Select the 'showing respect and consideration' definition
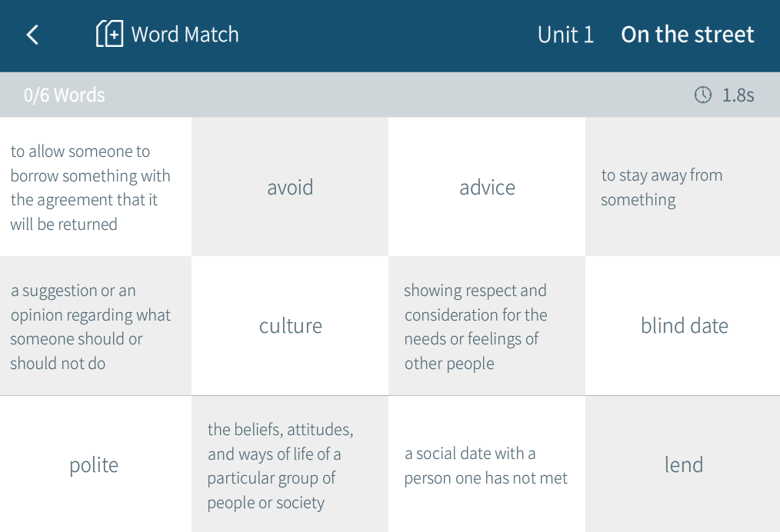This screenshot has width=780, height=532. (486, 326)
